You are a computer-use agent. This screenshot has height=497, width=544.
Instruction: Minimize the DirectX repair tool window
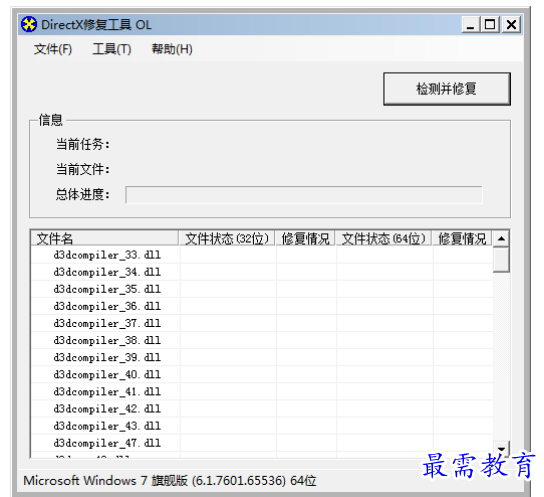470,25
